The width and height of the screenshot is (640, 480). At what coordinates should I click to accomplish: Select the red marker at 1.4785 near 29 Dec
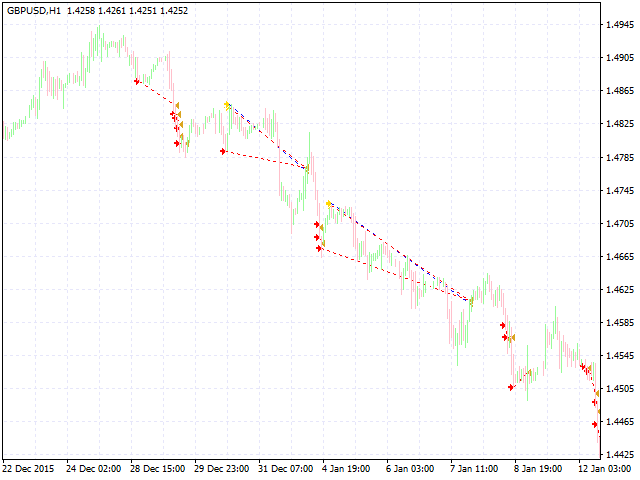(223, 151)
